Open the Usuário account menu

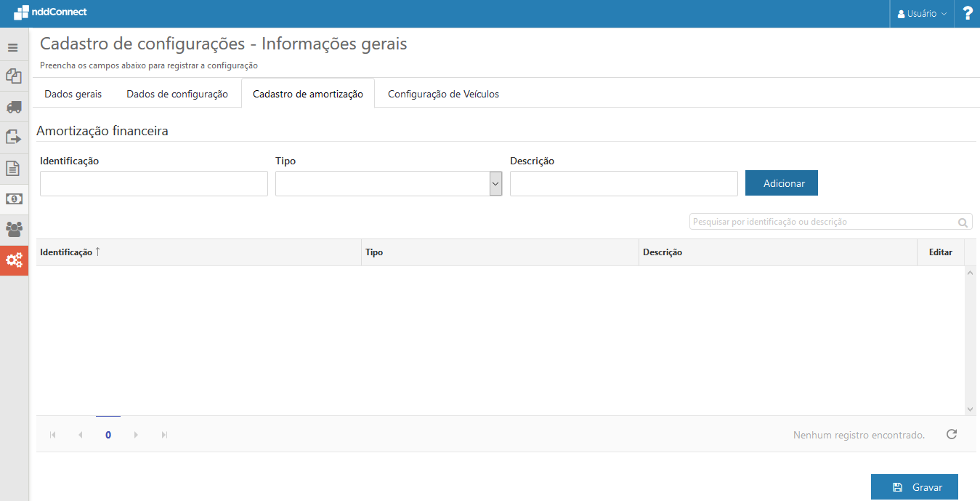921,14
